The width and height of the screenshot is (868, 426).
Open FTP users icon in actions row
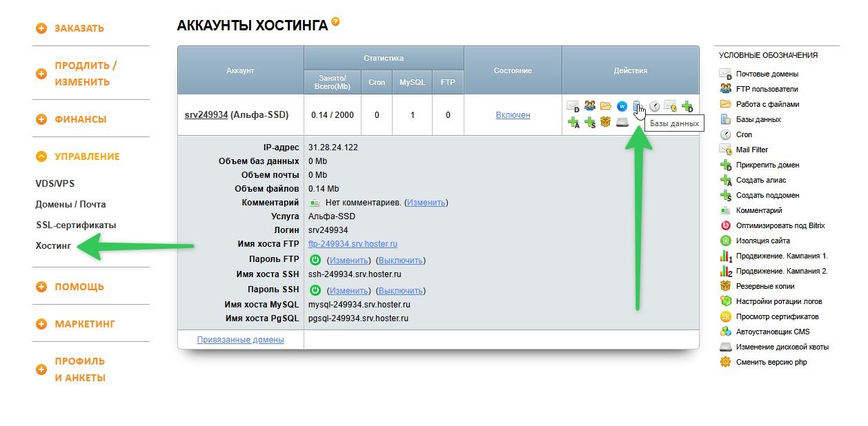point(590,106)
